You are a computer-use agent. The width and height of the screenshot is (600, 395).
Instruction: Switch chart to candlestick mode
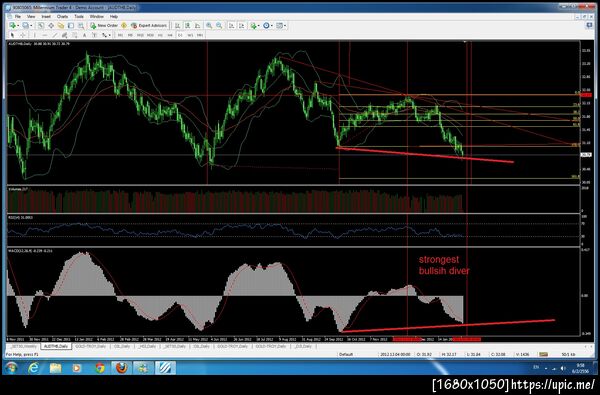188,25
